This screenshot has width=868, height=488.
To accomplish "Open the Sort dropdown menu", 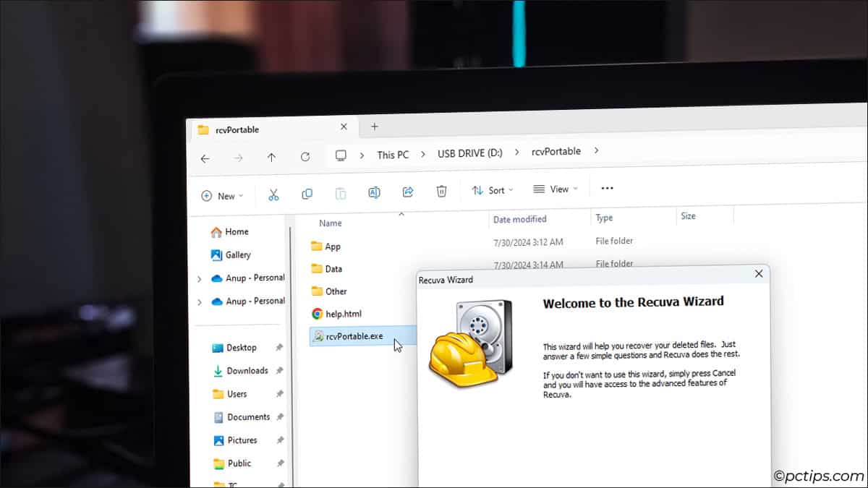I will tap(492, 190).
